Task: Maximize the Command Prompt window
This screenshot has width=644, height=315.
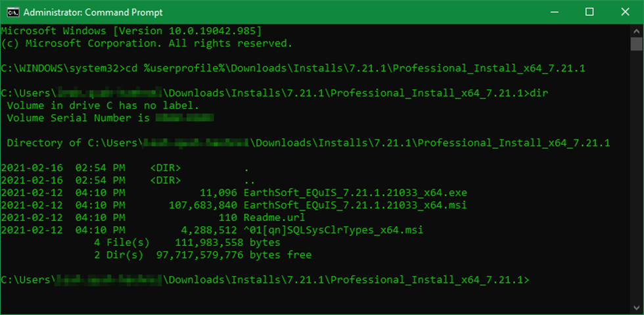Action: (x=589, y=12)
